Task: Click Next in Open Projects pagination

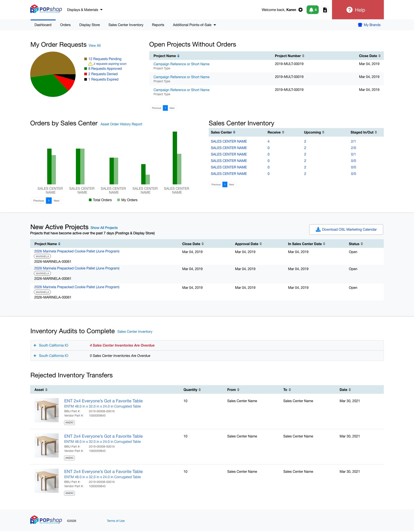Action: [172, 108]
